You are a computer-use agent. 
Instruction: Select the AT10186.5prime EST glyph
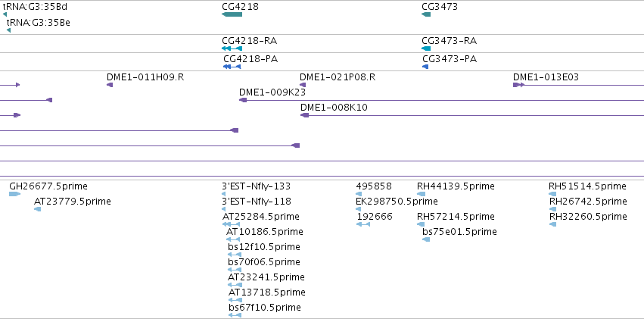pyautogui.click(x=233, y=239)
